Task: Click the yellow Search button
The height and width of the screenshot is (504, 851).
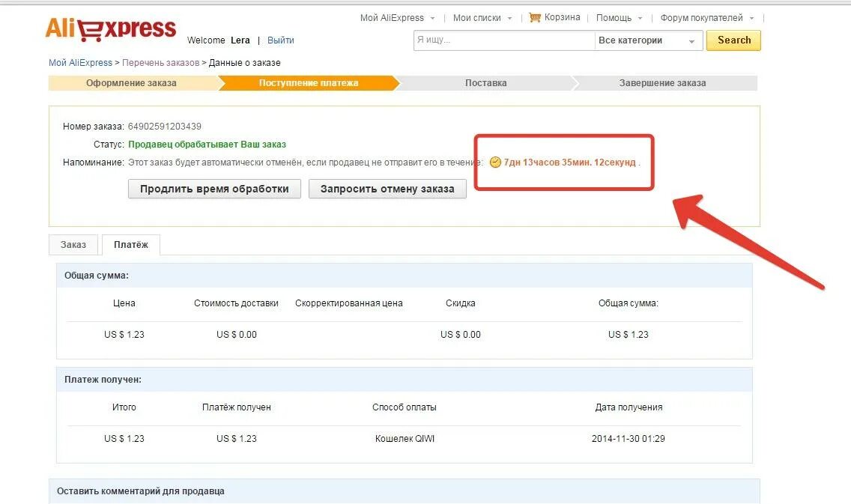Action: click(x=733, y=40)
